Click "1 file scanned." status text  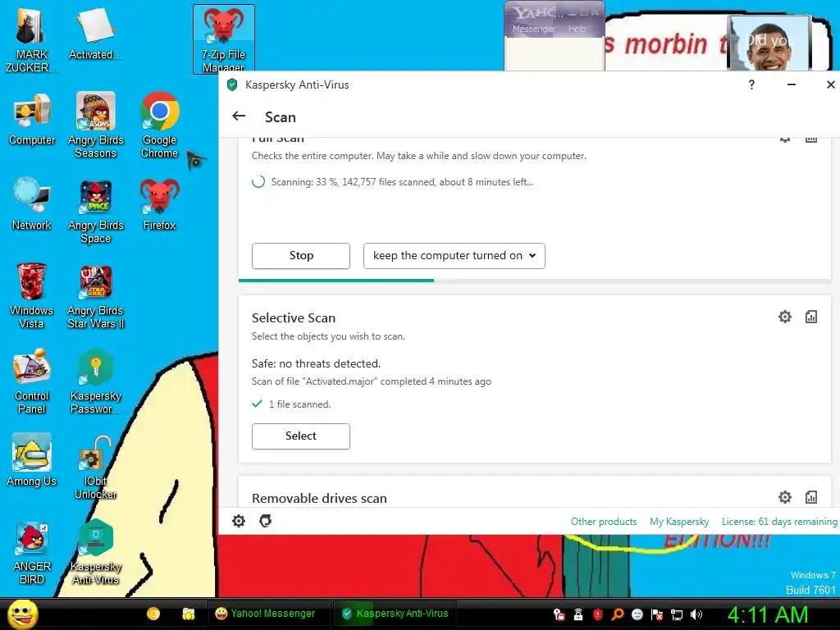[299, 404]
